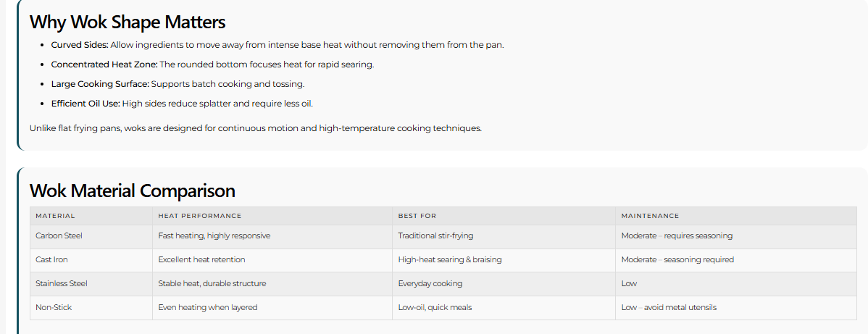This screenshot has height=334, width=868.
Task: Click the "Best For" column header
Action: tap(417, 216)
